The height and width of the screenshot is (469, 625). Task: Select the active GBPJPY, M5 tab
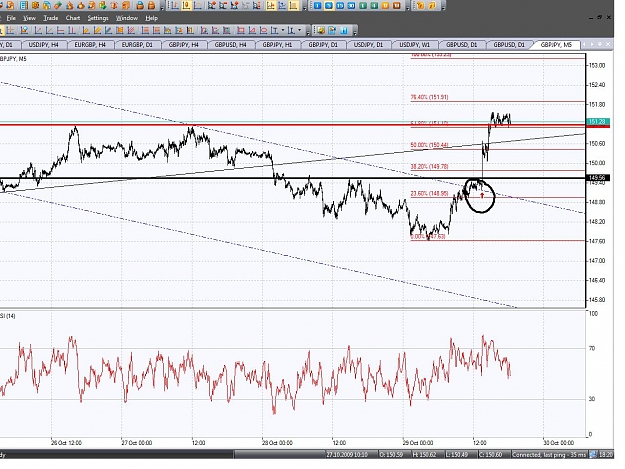[556, 45]
